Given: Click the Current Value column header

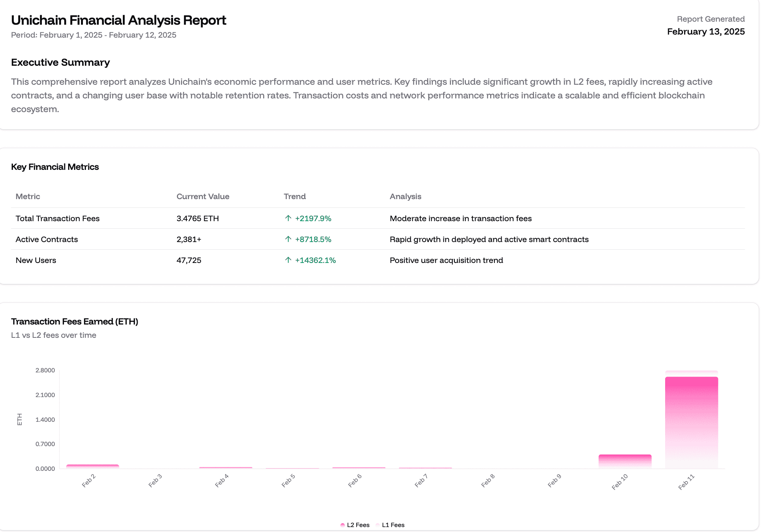Looking at the screenshot, I should (x=203, y=196).
